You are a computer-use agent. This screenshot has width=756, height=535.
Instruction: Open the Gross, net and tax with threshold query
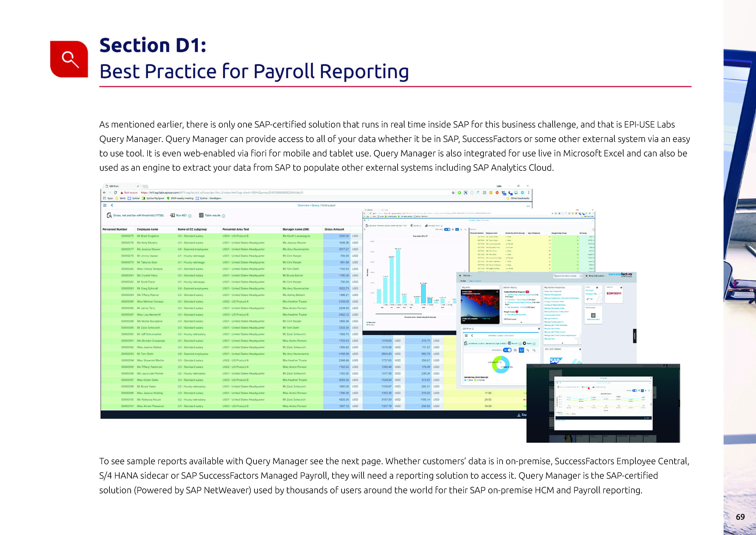point(138,215)
